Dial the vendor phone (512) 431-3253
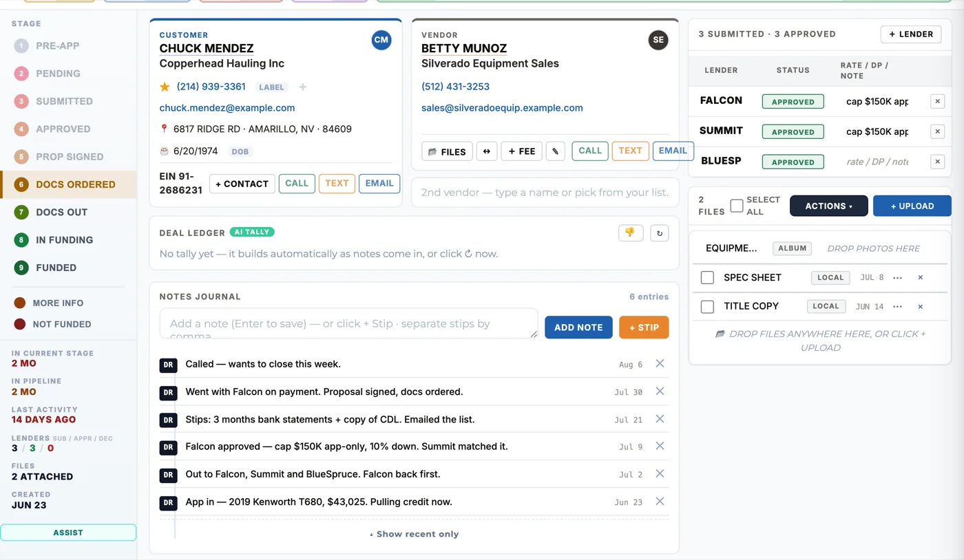 click(456, 87)
